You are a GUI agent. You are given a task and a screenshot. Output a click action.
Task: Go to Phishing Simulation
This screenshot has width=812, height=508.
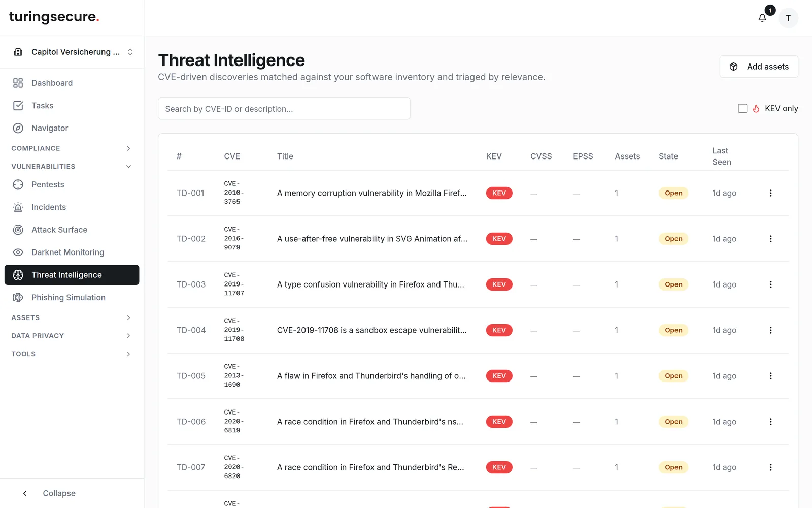(72, 298)
